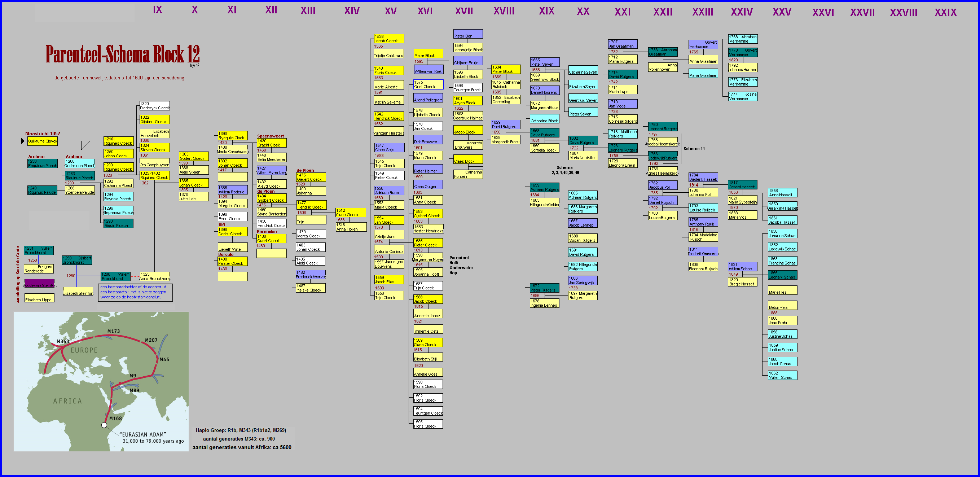Click the Parenteel-Schema Block 12 title
This screenshot has width=980, height=477.
click(123, 54)
